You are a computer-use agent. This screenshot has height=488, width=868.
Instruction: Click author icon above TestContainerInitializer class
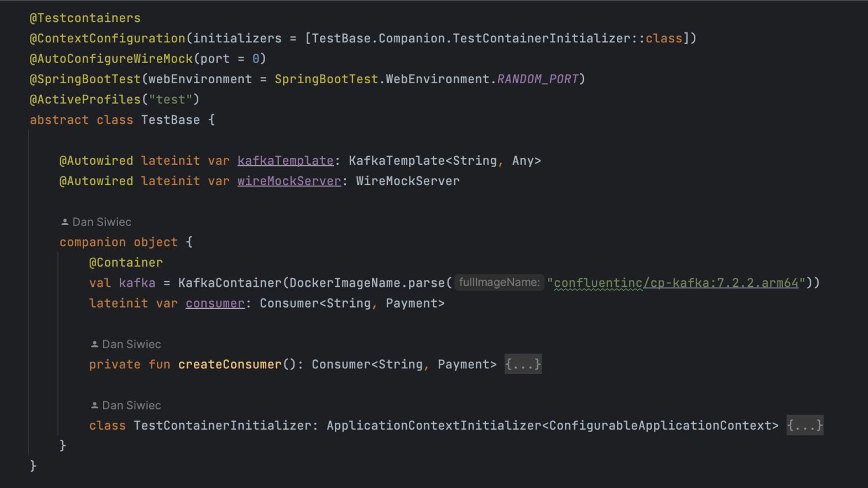point(94,405)
